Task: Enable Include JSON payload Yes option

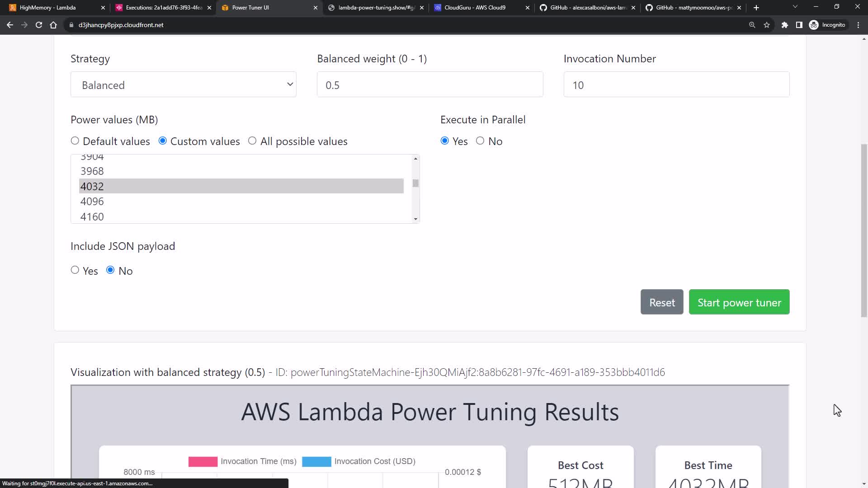Action: point(75,270)
